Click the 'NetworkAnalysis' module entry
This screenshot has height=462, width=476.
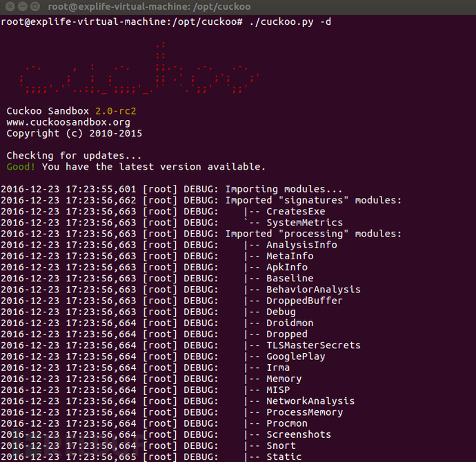click(310, 401)
